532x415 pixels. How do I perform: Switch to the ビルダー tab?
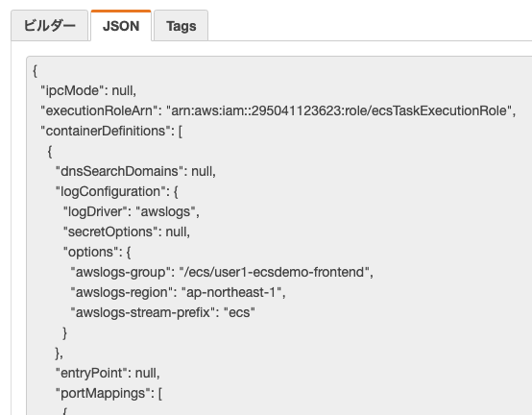(50, 26)
